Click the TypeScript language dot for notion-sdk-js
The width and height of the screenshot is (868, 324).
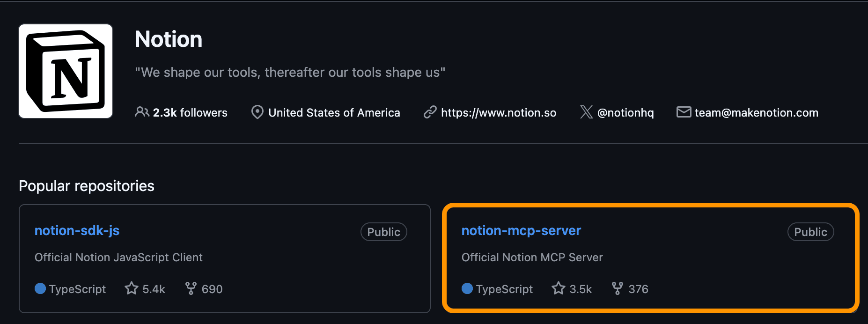pos(40,288)
